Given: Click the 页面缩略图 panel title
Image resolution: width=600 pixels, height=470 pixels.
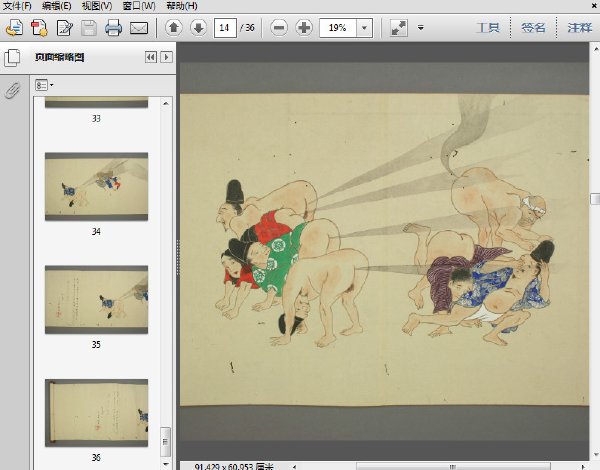Looking at the screenshot, I should 59,57.
